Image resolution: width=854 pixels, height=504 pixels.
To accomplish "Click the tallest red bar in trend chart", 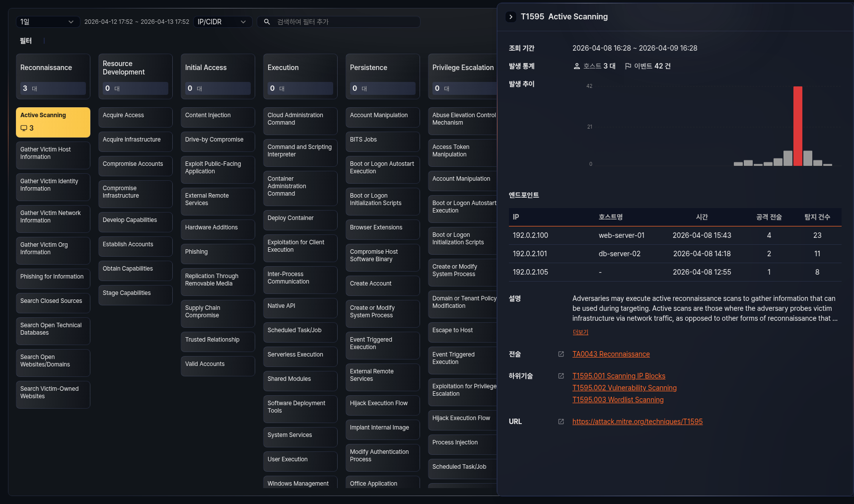I will click(797, 126).
